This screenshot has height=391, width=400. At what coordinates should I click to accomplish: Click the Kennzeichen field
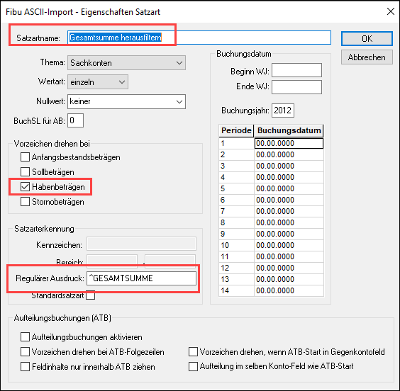coord(141,244)
